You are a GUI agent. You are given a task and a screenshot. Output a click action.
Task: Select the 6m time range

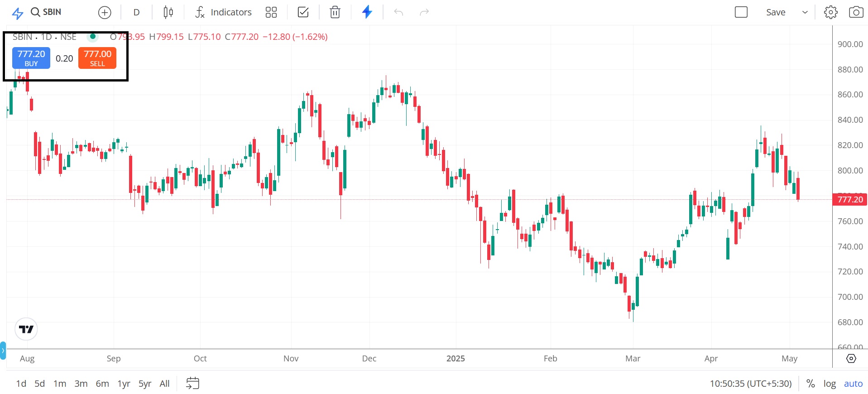(102, 384)
